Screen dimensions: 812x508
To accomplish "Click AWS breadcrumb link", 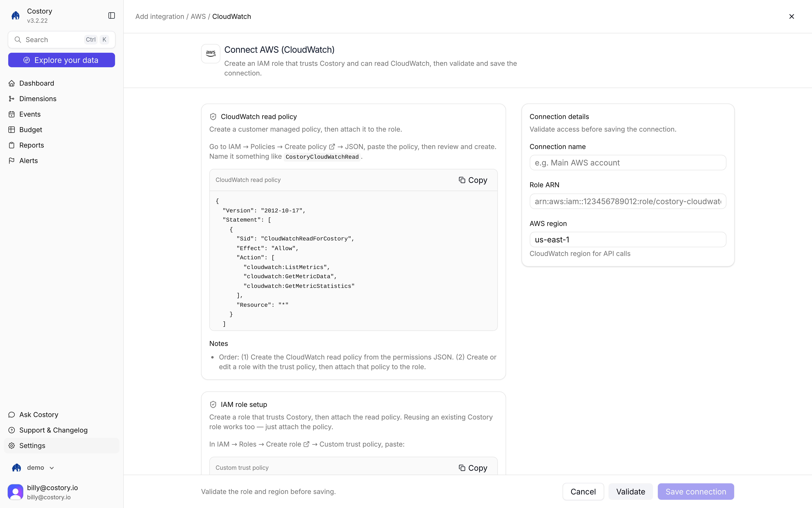I will [x=198, y=16].
